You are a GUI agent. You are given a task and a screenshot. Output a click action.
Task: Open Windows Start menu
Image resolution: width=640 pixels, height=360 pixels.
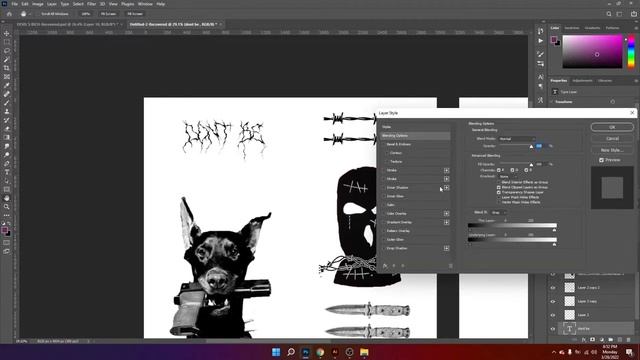(x=276, y=352)
